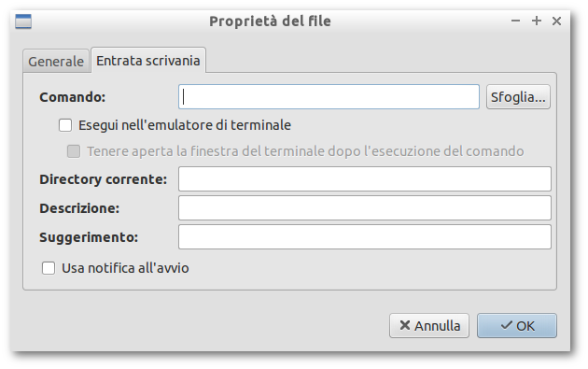588x369 pixels.
Task: Click the Suggerimento: label
Action: [x=89, y=237]
